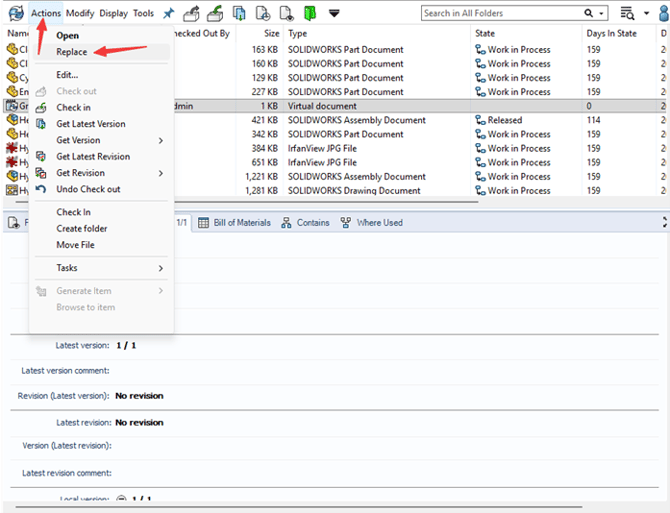Select the SOLIDWORKS Drawing Document cell

pyautogui.click(x=354, y=191)
